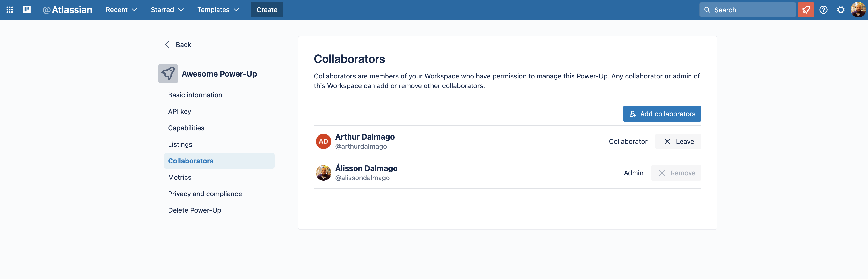Click the AD avatar for Arthur Dalmago
Screen dimensions: 868x279
coord(323,141)
